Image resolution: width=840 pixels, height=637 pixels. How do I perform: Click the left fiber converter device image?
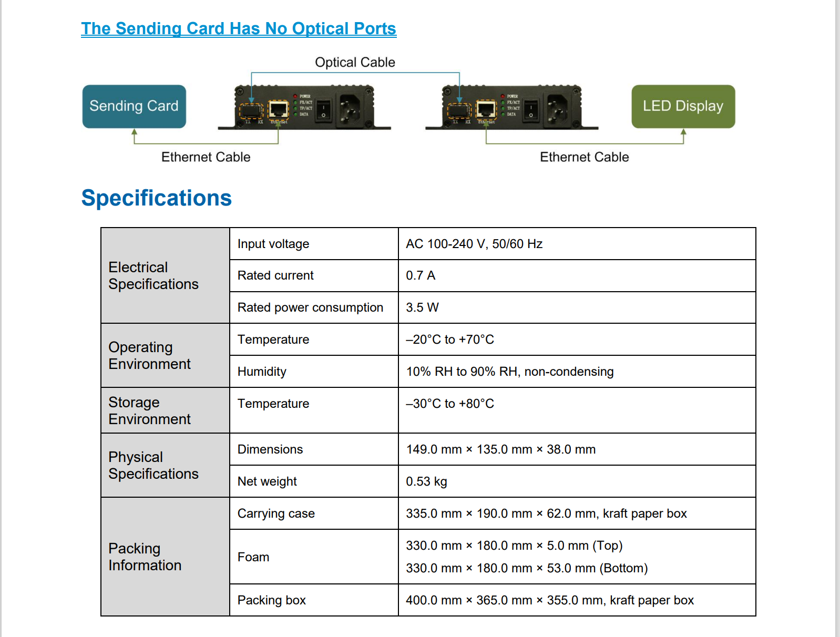coord(304,107)
